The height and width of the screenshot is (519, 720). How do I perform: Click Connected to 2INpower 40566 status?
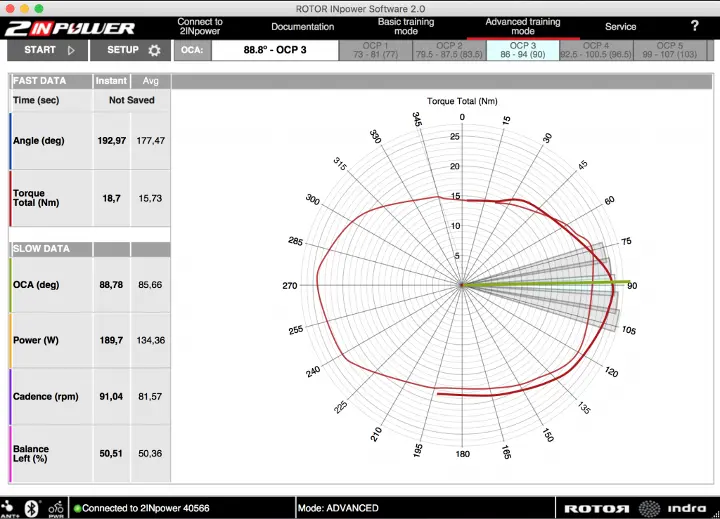[x=146, y=508]
